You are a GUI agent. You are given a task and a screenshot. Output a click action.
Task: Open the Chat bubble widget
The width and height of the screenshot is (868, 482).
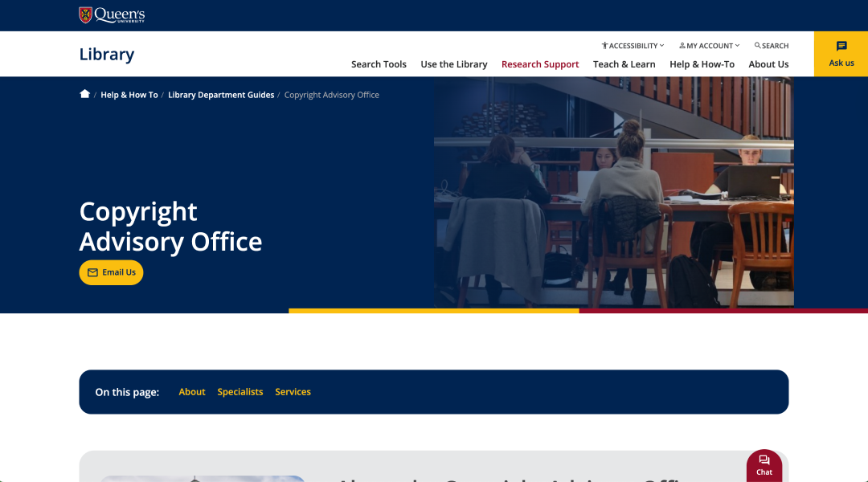[764, 464]
